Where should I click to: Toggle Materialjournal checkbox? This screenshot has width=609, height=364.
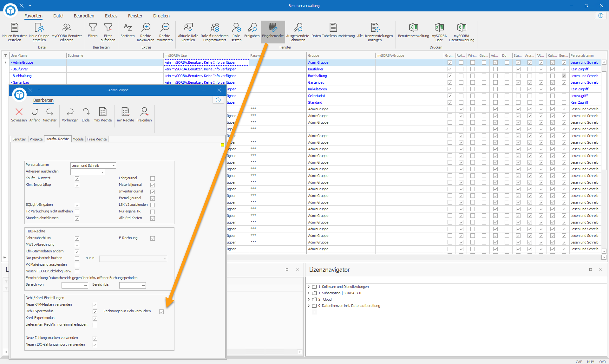153,185
